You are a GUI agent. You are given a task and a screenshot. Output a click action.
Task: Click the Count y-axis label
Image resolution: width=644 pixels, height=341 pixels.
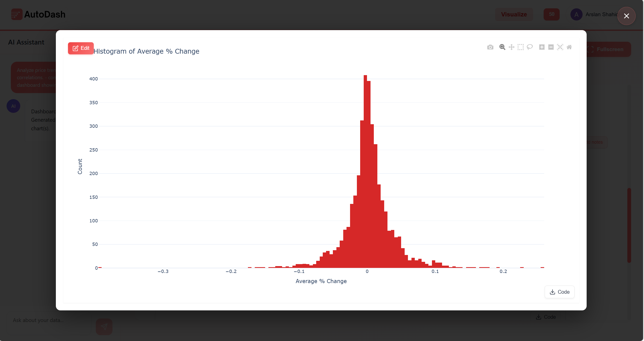[80, 166]
